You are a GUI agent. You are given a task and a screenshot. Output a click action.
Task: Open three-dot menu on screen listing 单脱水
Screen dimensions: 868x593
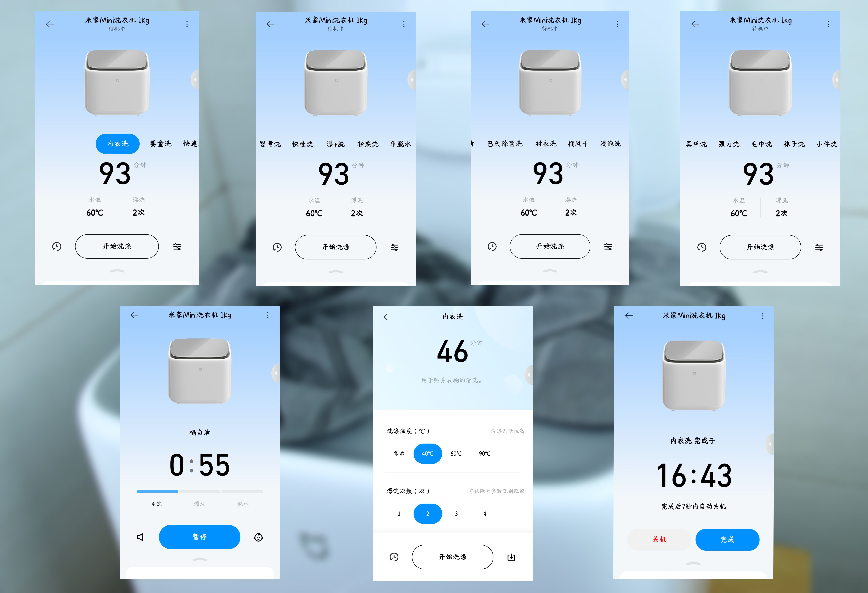point(404,24)
